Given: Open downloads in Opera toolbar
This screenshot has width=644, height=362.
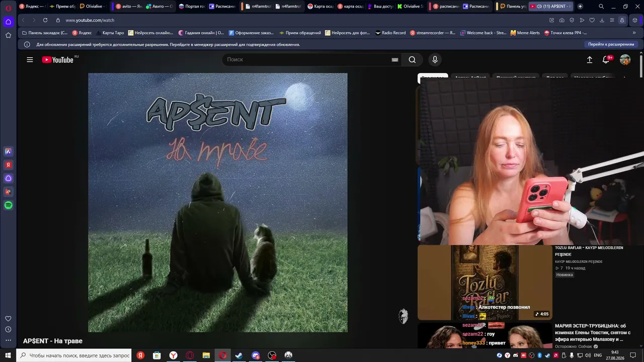Looking at the screenshot, I should coord(602,20).
